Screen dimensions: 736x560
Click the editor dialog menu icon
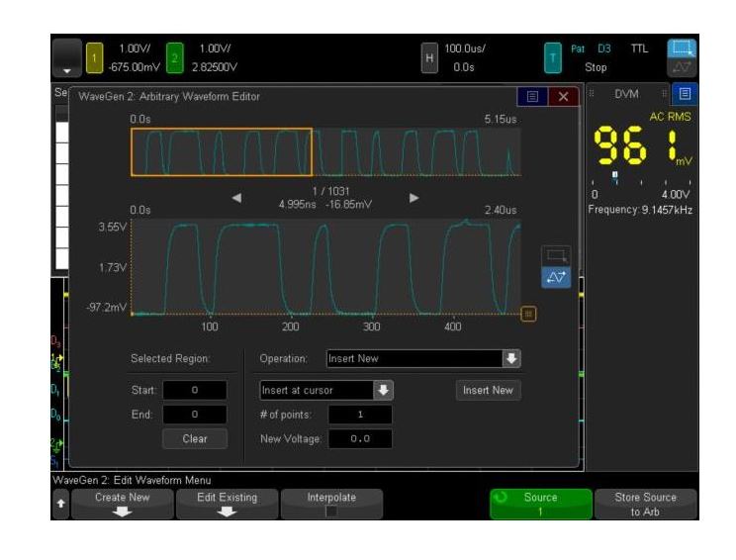click(x=531, y=97)
